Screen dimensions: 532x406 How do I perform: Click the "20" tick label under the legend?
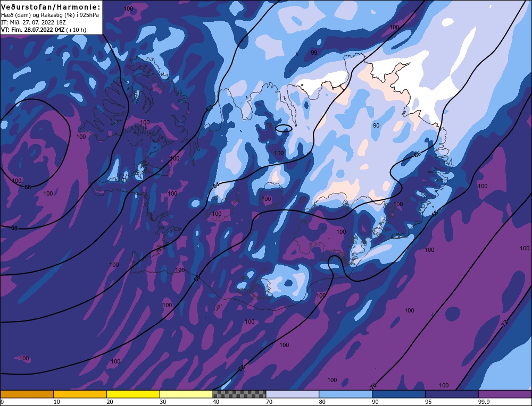click(110, 402)
